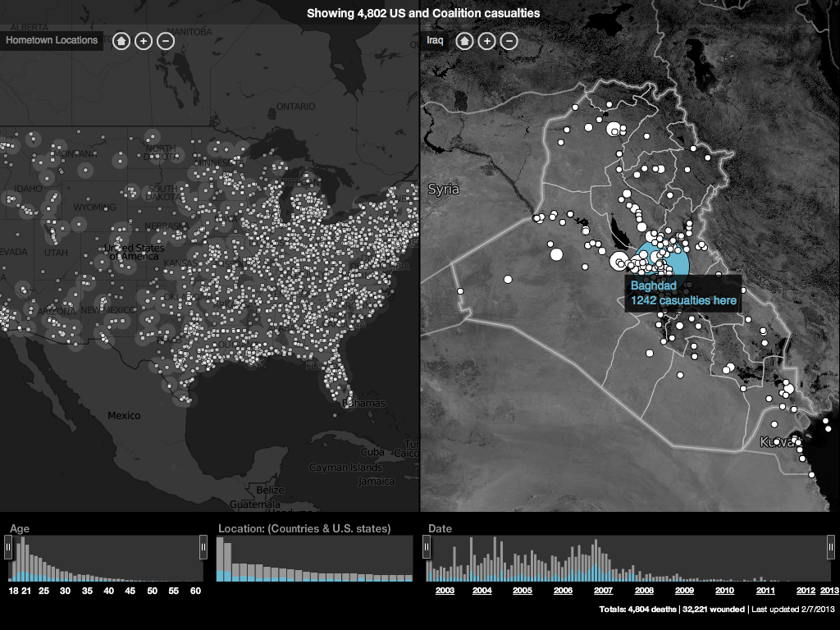Screen dimensions: 840x630
Task: Click the Hometown Locations label
Action: [52, 40]
